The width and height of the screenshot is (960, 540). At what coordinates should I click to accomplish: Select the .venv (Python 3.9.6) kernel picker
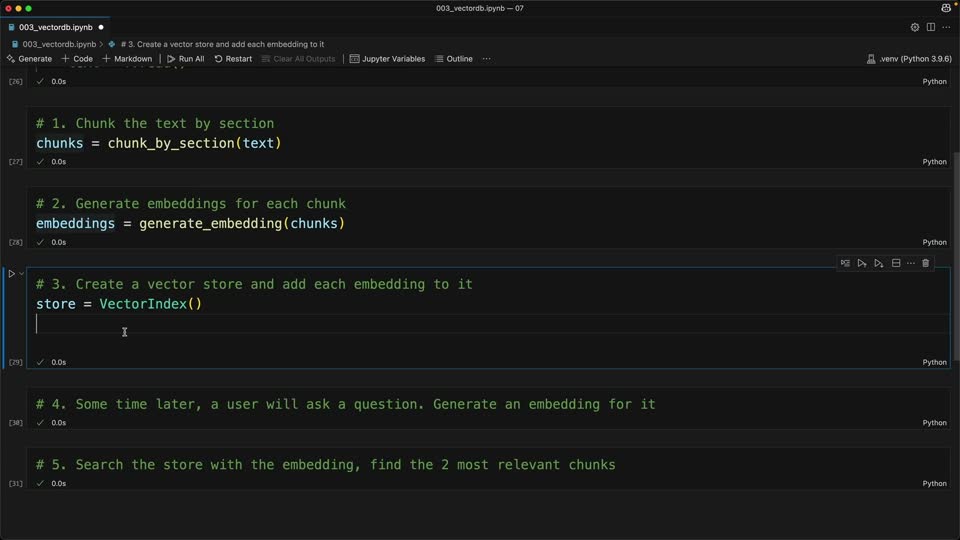[x=909, y=59]
